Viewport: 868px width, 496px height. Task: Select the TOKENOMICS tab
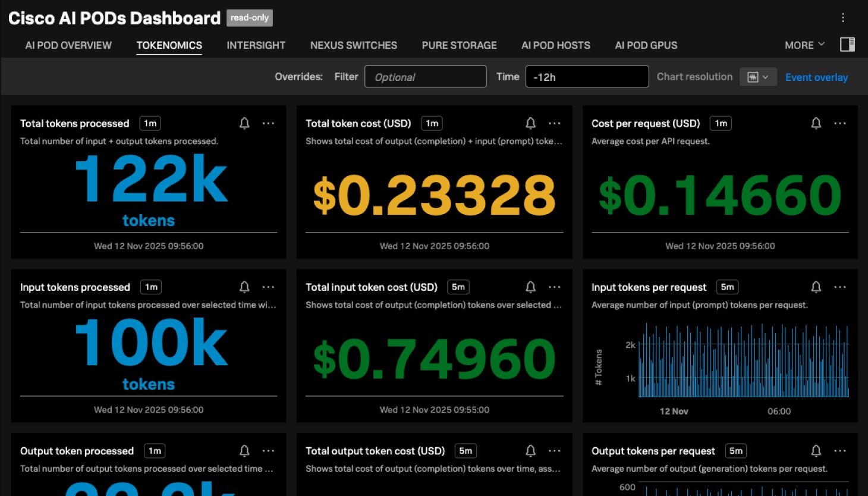pyautogui.click(x=169, y=45)
